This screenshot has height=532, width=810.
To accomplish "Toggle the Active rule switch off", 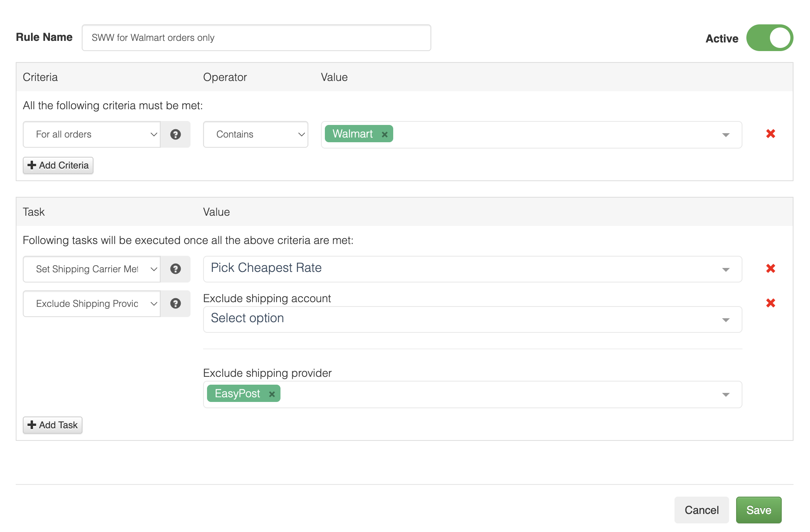I will [769, 38].
